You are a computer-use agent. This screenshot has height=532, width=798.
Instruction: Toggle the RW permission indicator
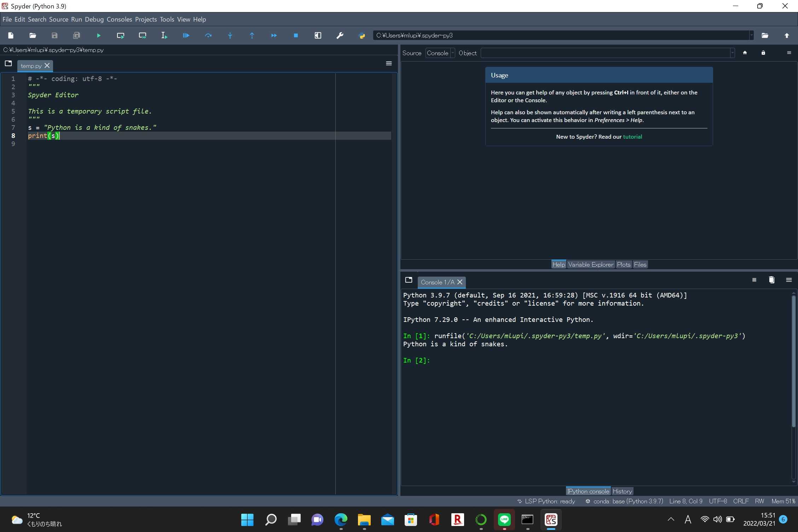tap(760, 501)
